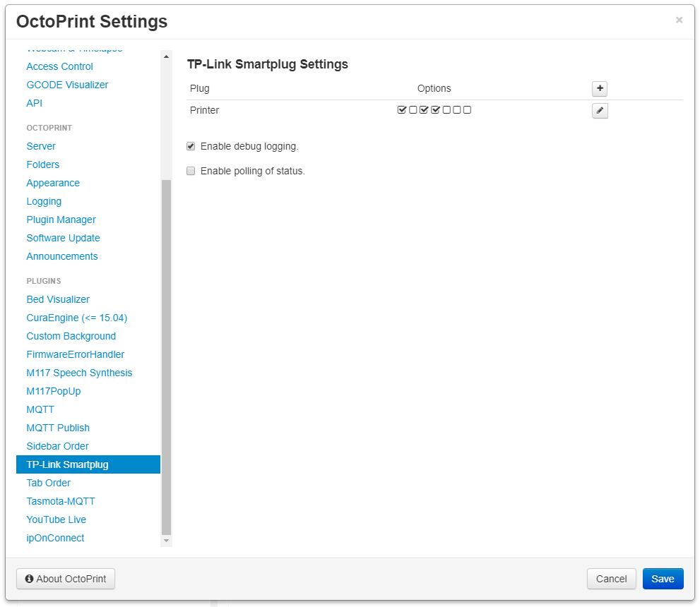Select YouTube Live plugin settings
Screen dimensions: 700x607
(x=56, y=519)
